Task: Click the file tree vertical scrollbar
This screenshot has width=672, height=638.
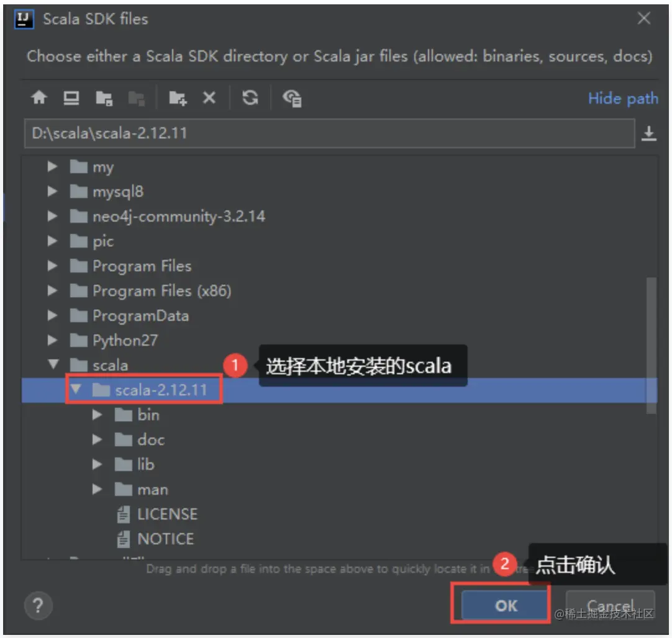Action: [x=651, y=346]
